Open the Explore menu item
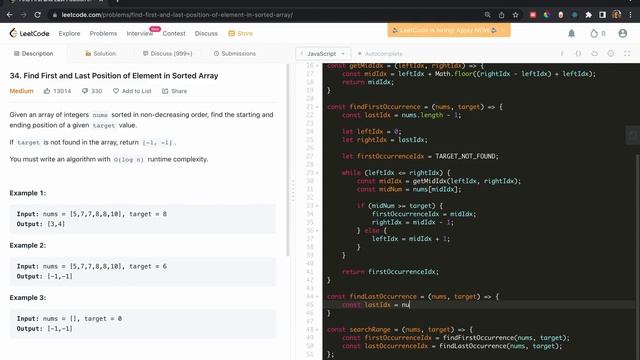 click(69, 33)
